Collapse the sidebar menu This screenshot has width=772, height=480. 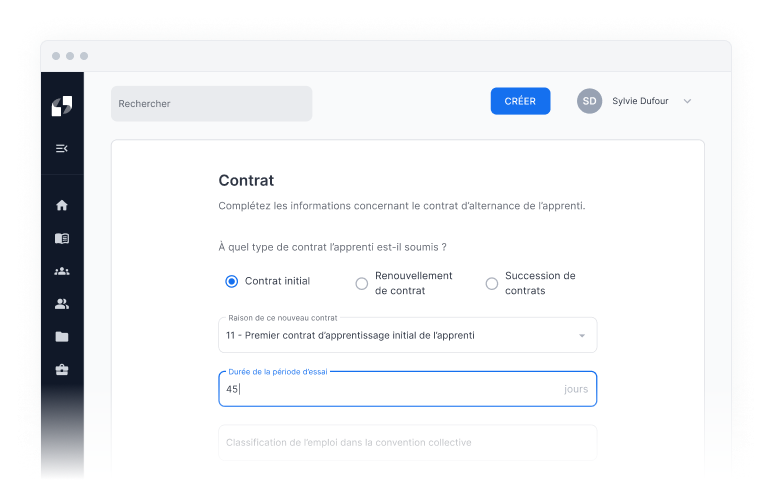62,148
